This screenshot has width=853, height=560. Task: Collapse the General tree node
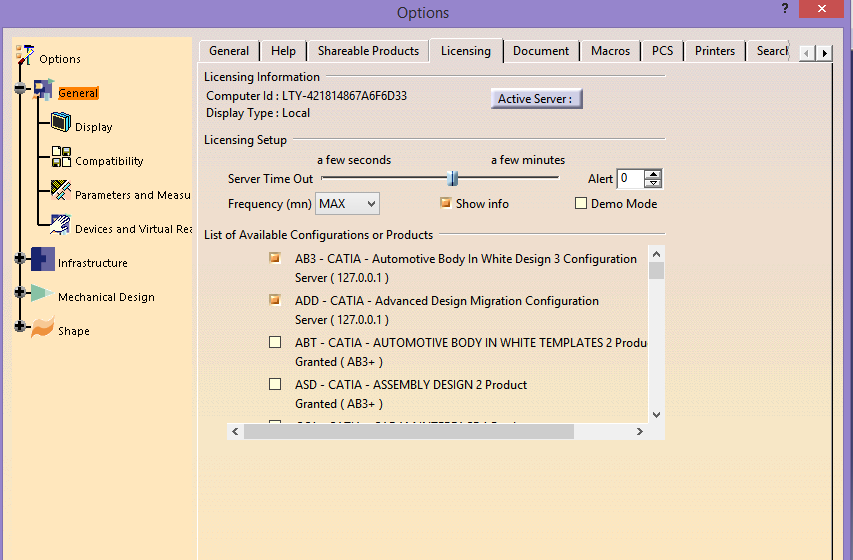coord(20,88)
